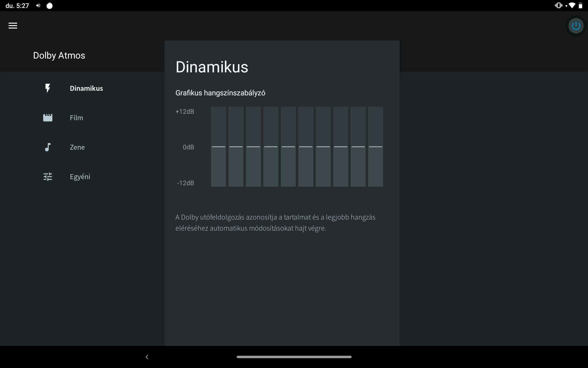The width and height of the screenshot is (588, 368).
Task: Switch to the Dinamikus profile
Action: tap(86, 88)
